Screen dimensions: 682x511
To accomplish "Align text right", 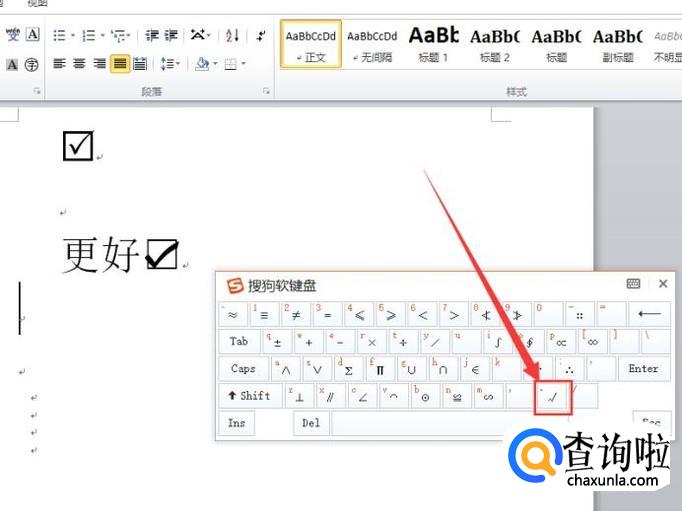I will point(100,64).
